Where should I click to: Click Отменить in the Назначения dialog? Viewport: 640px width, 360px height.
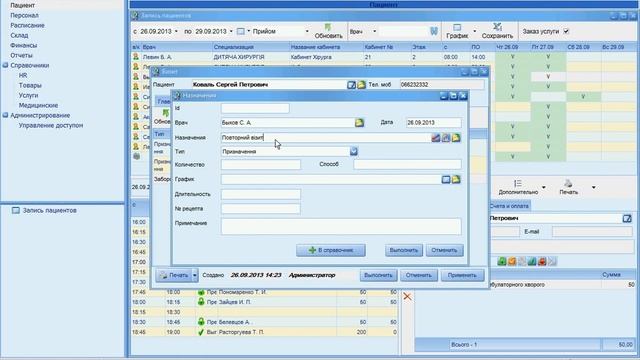tap(444, 250)
